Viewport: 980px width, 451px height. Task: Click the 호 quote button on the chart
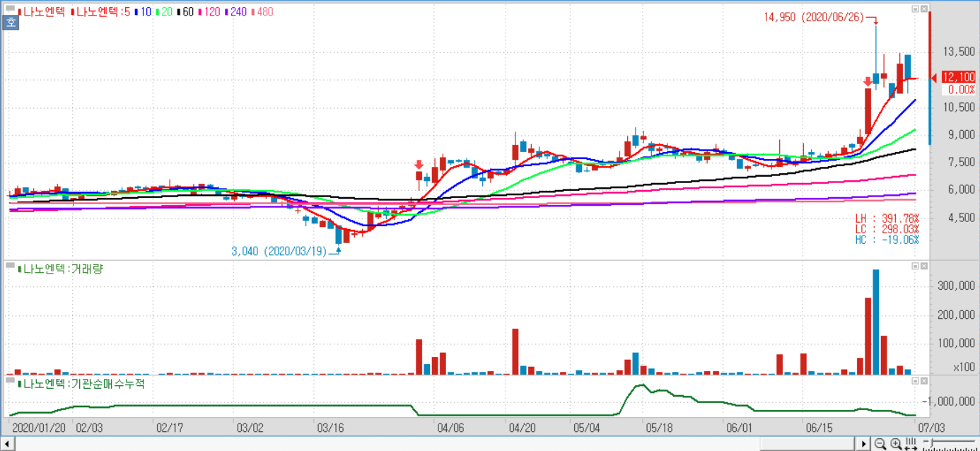coord(11,22)
